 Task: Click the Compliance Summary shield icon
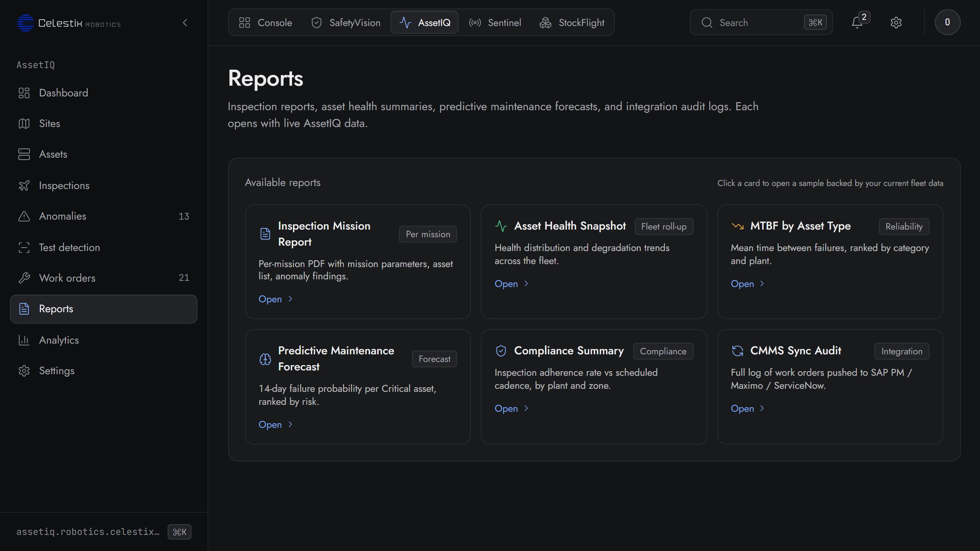[501, 351]
